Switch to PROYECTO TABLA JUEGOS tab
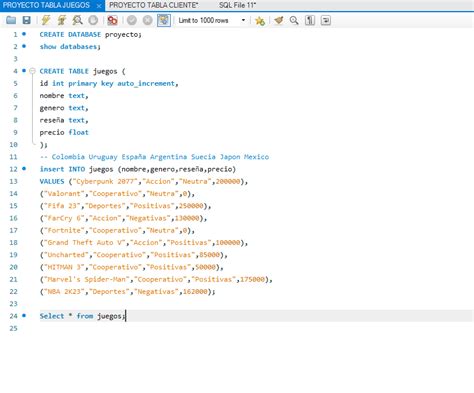The width and height of the screenshot is (474, 393). [46, 5]
